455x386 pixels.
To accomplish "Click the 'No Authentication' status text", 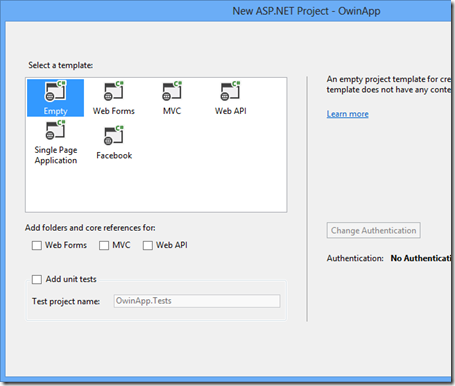I will point(421,258).
